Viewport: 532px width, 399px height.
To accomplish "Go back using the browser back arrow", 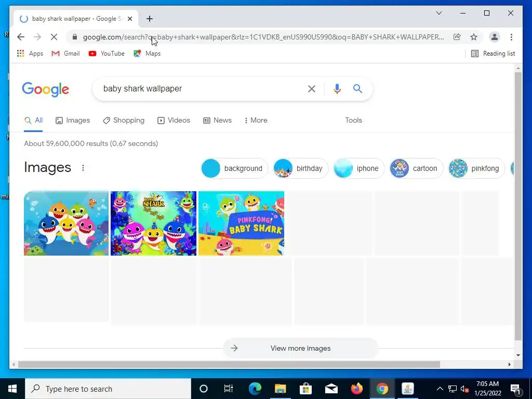I will [x=21, y=37].
